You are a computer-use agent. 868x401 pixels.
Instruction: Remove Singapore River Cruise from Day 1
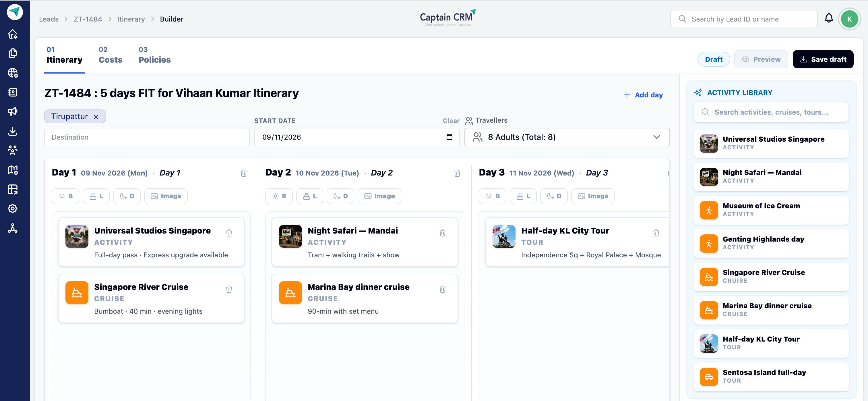click(x=229, y=289)
